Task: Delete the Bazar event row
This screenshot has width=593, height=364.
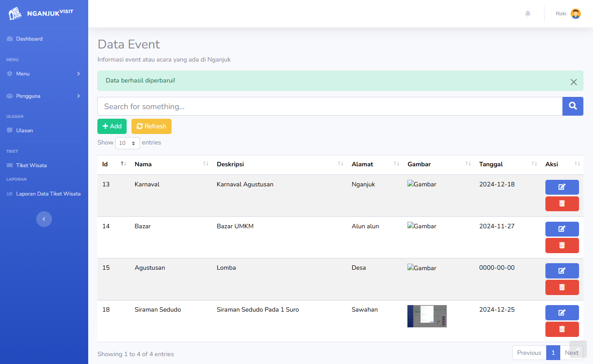Action: point(562,245)
